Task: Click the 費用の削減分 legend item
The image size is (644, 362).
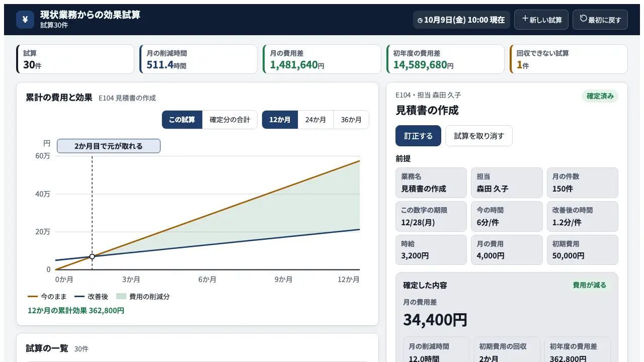Action: [x=142, y=297]
